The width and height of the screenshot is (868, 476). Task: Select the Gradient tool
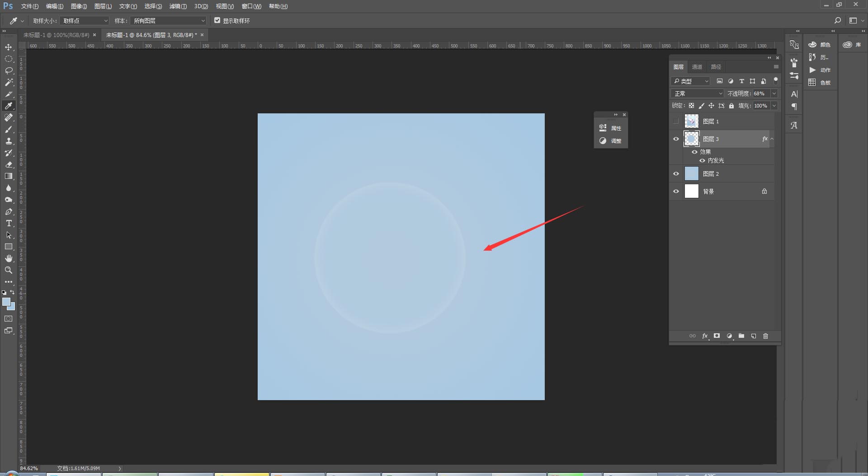9,176
